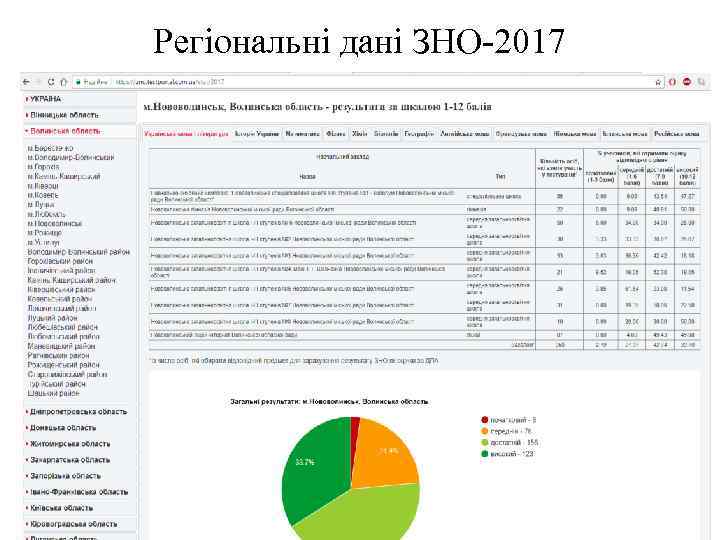720x540 pixels.
Task: Open м.Ковель link in sidebar
Action: click(x=43, y=195)
